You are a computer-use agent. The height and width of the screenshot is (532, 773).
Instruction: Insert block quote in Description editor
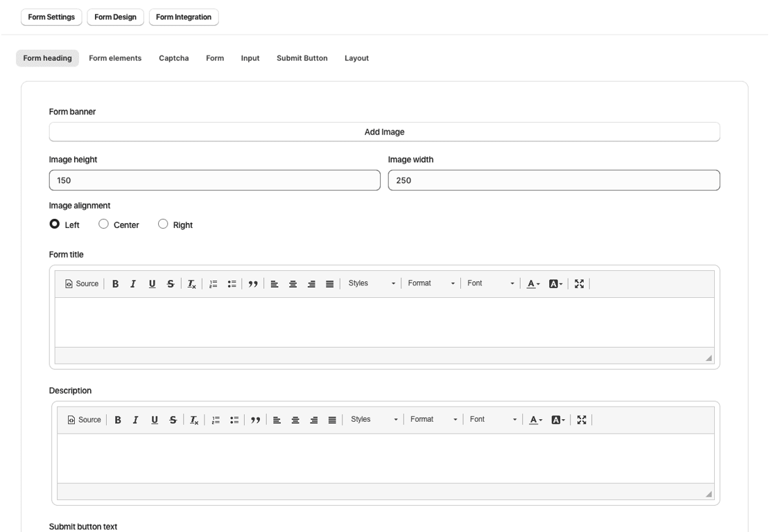point(255,420)
